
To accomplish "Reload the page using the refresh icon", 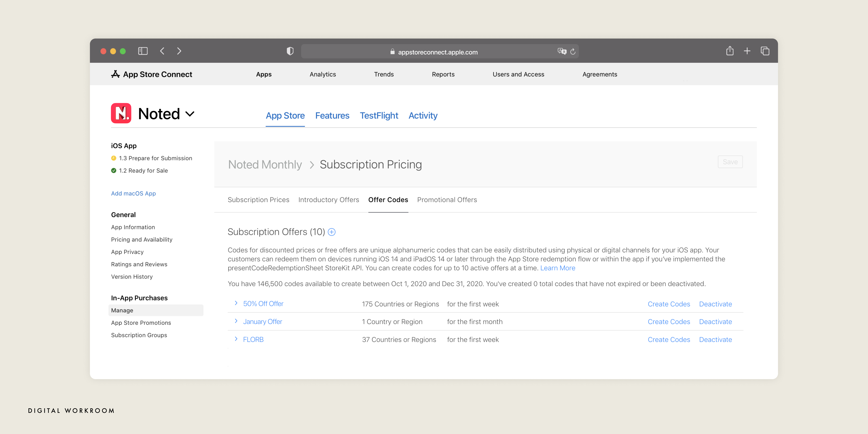I will click(573, 51).
